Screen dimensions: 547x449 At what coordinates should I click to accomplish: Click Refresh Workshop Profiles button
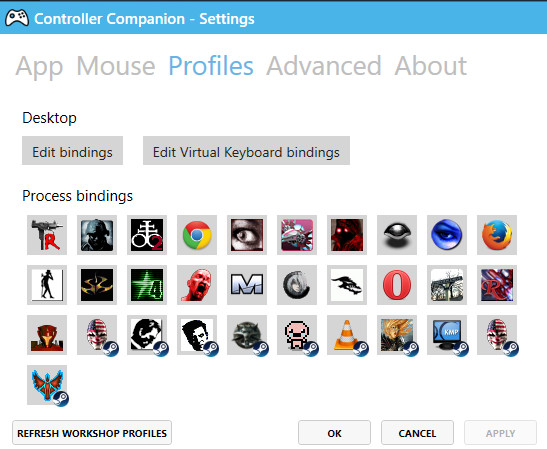(92, 433)
